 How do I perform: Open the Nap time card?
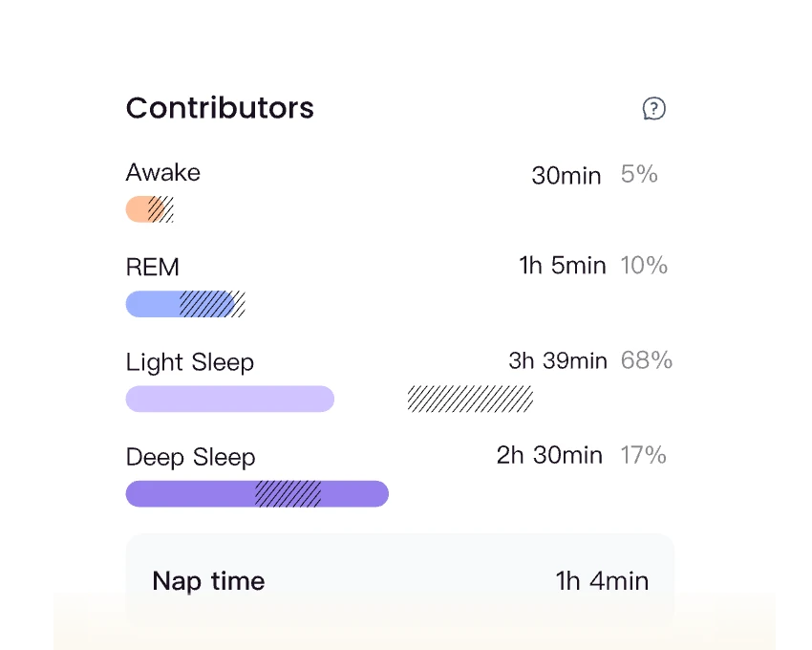[x=399, y=580]
